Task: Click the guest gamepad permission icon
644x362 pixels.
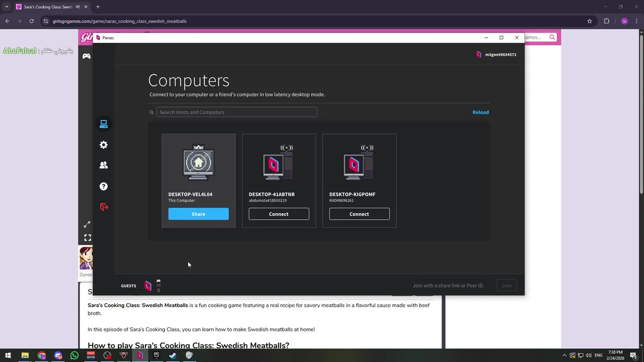Action: point(158,281)
